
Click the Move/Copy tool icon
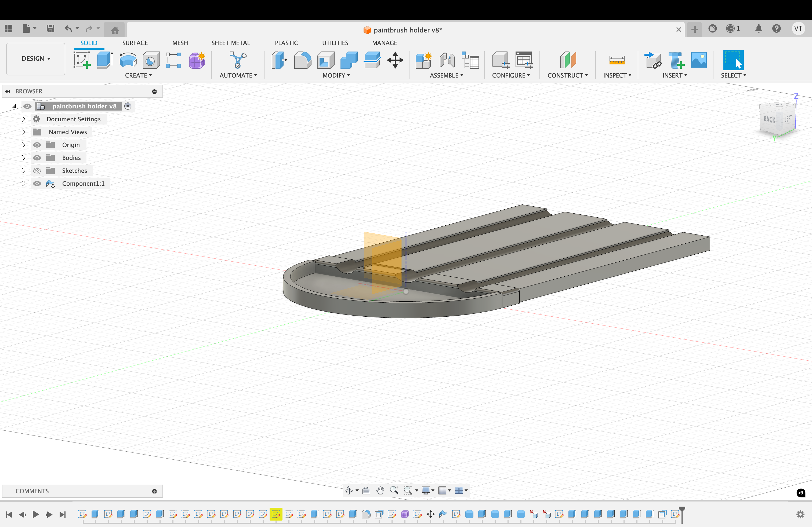click(395, 60)
